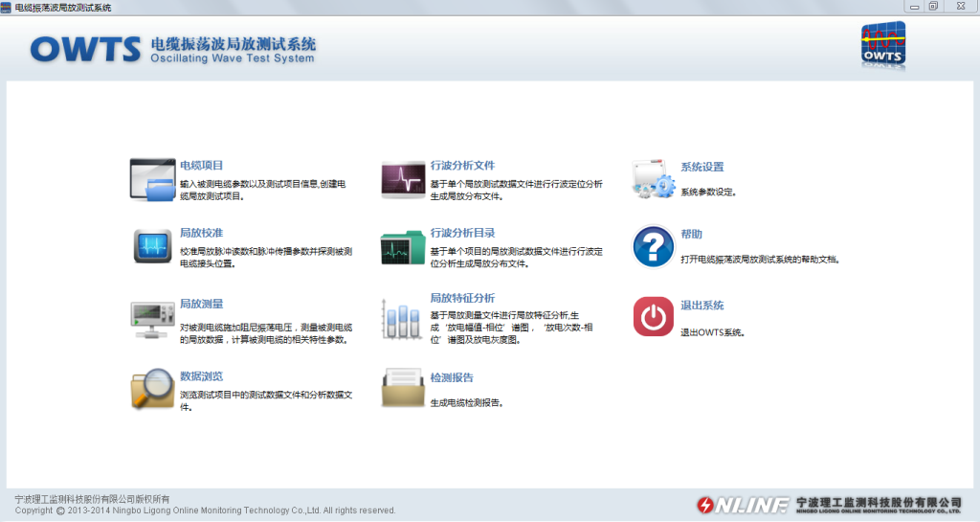The width and height of the screenshot is (980, 522).
Task: Click the OWTS logo badge at top right
Action: (883, 46)
